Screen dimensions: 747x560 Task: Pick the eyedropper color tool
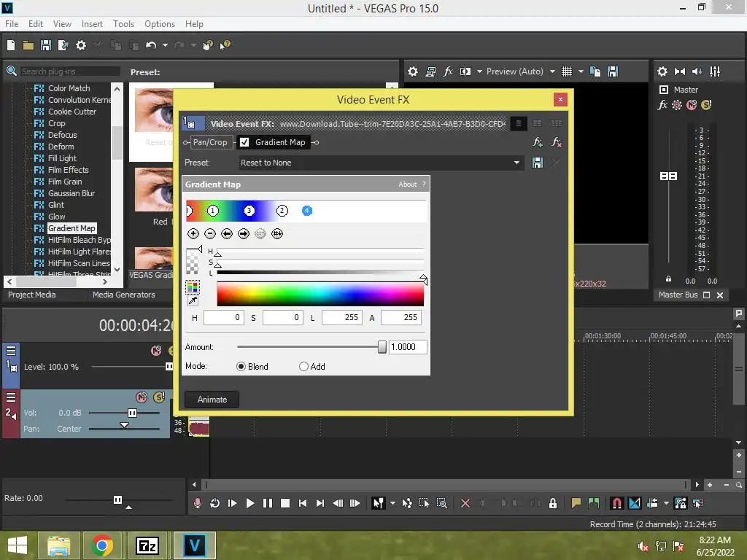coord(193,301)
